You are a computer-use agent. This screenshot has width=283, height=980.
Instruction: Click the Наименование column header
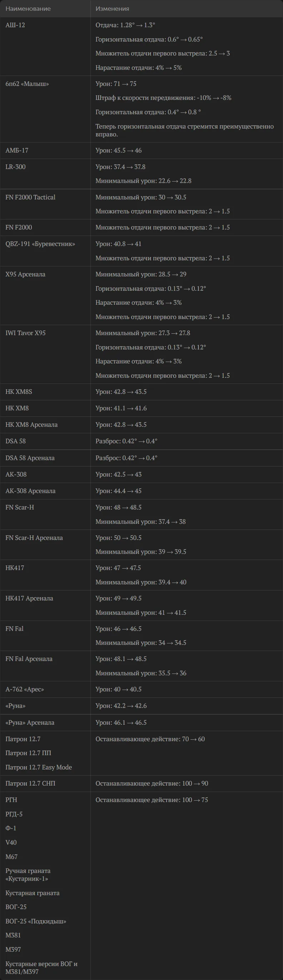pyautogui.click(x=28, y=8)
